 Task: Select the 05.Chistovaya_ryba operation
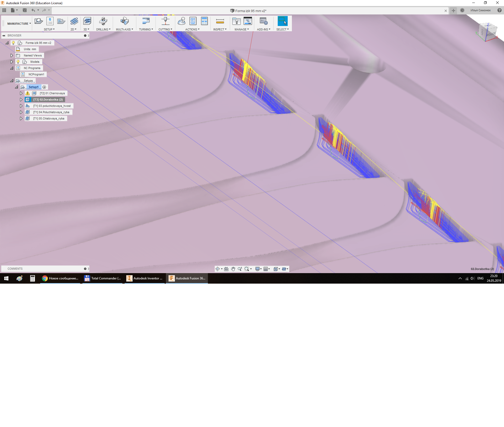(49, 119)
